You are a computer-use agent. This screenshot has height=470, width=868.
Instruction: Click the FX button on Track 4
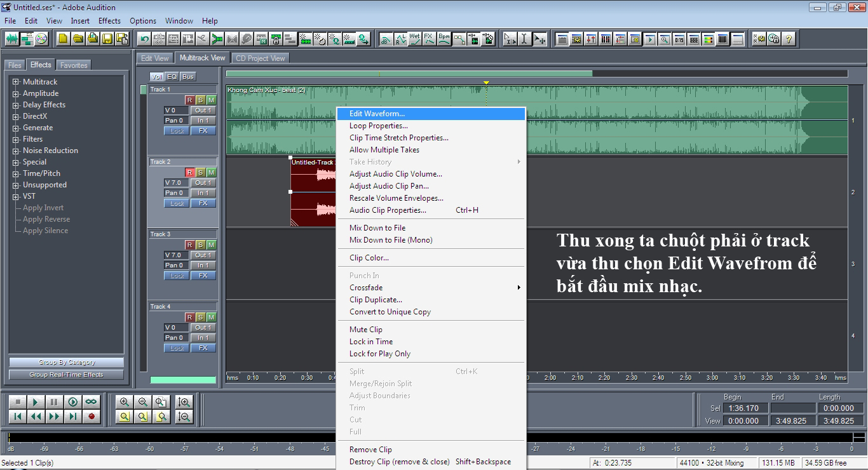click(x=203, y=348)
